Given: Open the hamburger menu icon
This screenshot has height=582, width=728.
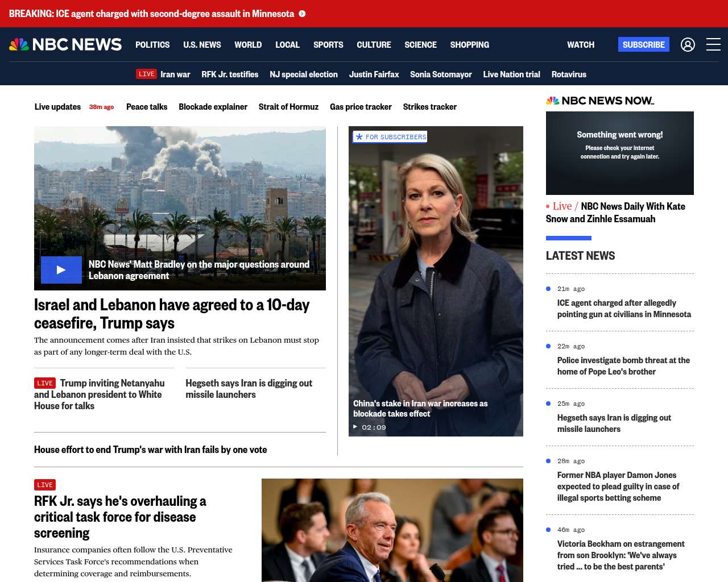Looking at the screenshot, I should [x=713, y=44].
